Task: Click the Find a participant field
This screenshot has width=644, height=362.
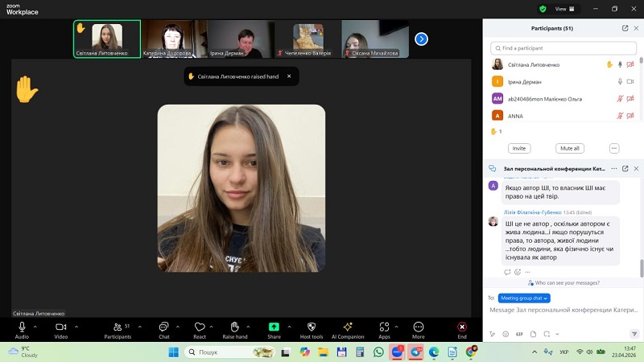Action: [x=563, y=48]
